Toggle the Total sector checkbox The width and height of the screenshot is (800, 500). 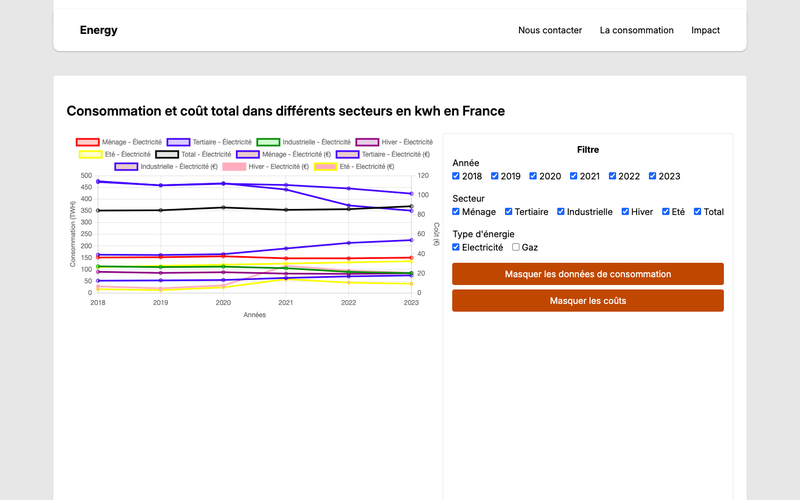pos(698,212)
